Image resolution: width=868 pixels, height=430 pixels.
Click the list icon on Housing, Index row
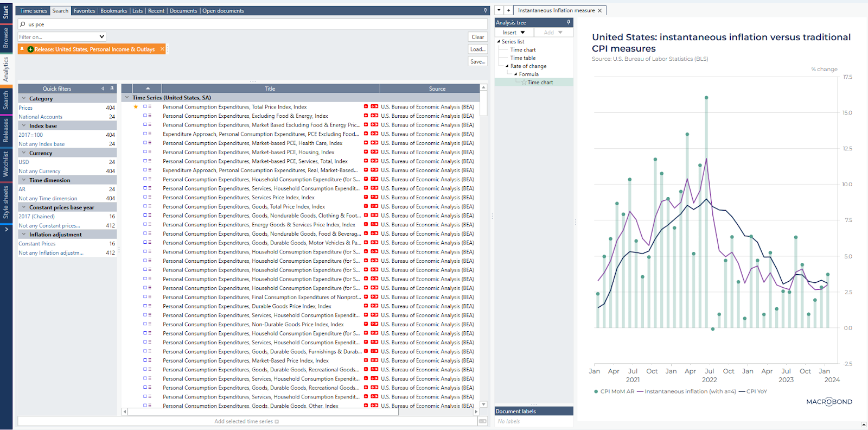[x=150, y=152]
